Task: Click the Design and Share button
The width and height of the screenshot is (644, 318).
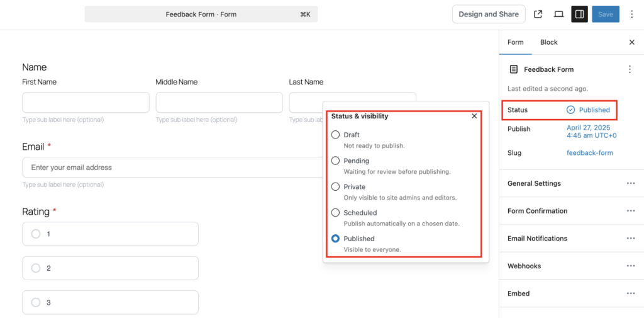Action: tap(489, 14)
